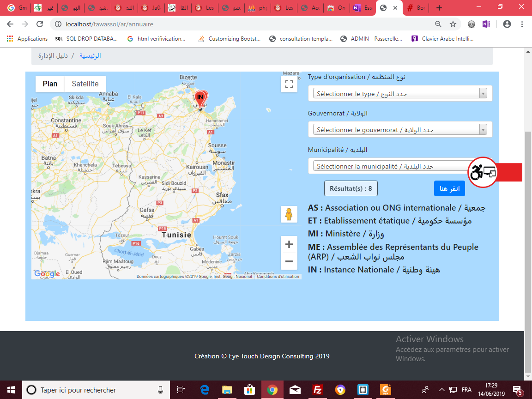Open the Microsoft Store from the taskbar
The width and height of the screenshot is (532, 399).
(250, 390)
